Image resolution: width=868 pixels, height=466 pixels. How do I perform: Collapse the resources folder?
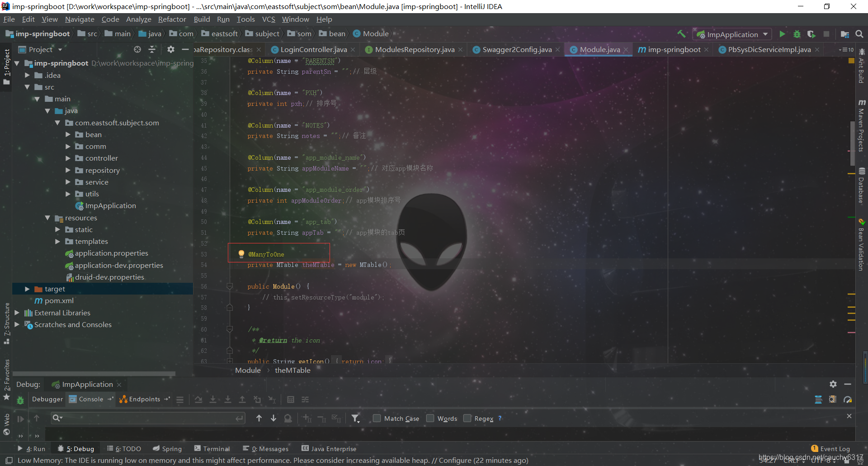click(x=47, y=218)
